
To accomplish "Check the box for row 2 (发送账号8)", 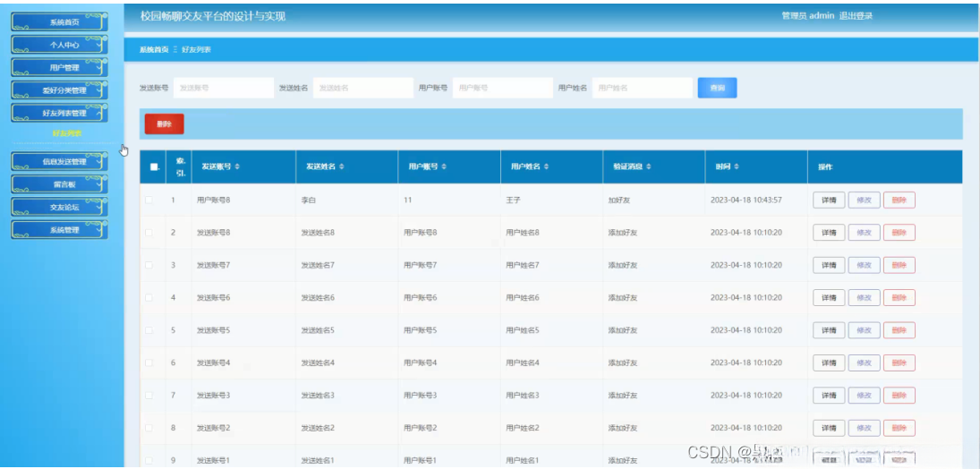I will coord(149,233).
